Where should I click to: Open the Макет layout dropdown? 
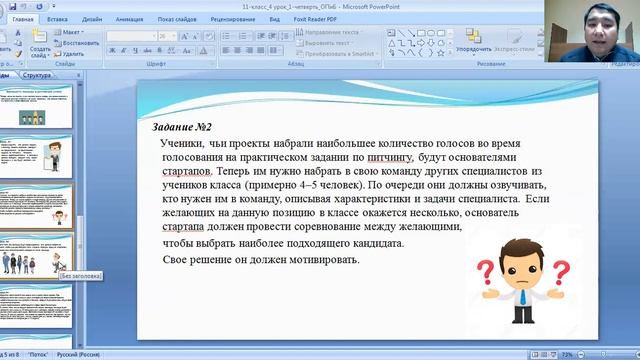pyautogui.click(x=69, y=32)
